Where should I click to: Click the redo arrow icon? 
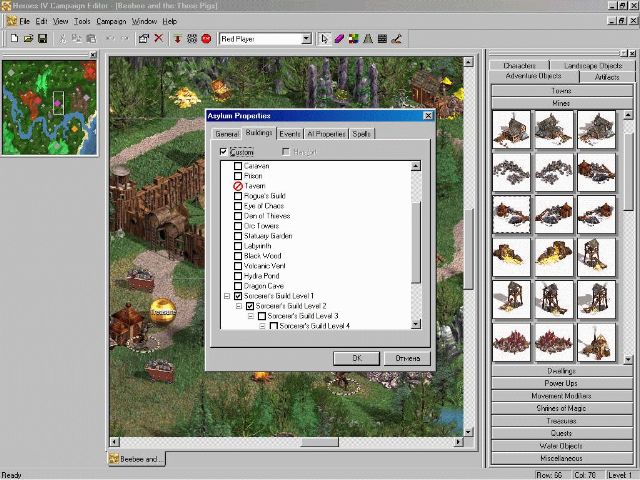[124, 39]
